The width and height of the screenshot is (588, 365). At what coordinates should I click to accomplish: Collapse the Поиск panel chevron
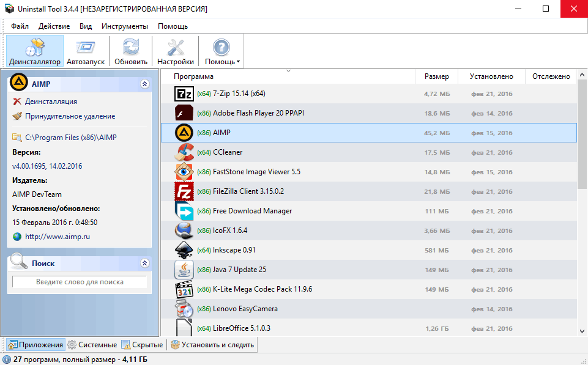pyautogui.click(x=145, y=263)
